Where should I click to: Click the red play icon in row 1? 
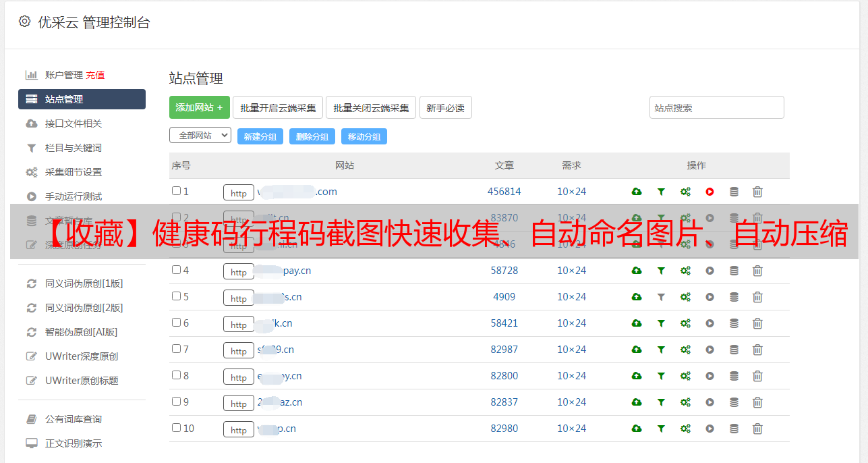[x=710, y=192]
